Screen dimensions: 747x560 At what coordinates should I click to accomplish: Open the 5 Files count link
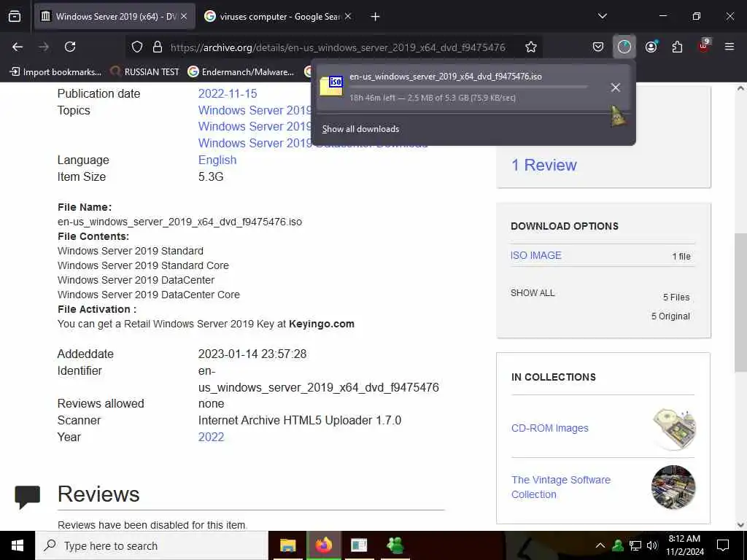[676, 297]
